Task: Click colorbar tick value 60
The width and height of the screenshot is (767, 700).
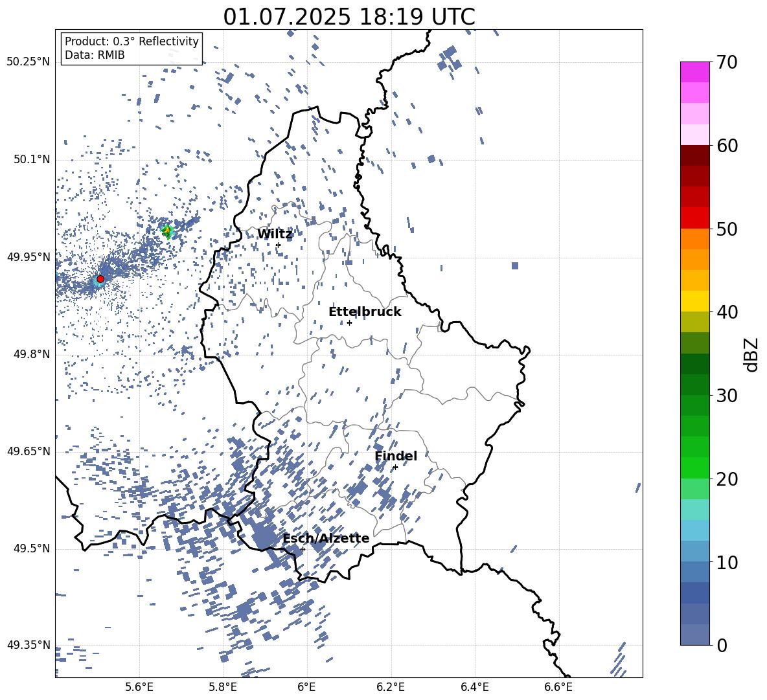Action: point(727,146)
